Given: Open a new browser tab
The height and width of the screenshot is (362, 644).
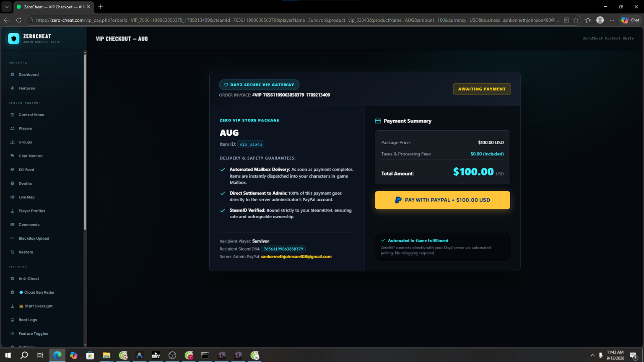Looking at the screenshot, I should click(101, 7).
